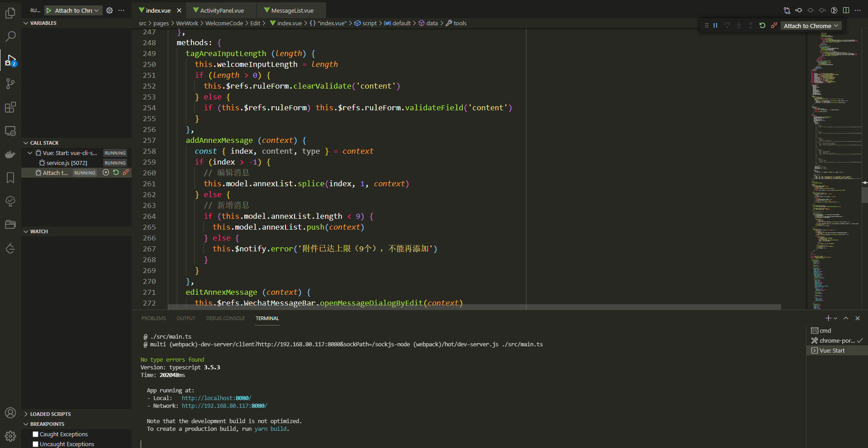Collapse the Variables section
This screenshot has width=868, height=448.
[26, 23]
